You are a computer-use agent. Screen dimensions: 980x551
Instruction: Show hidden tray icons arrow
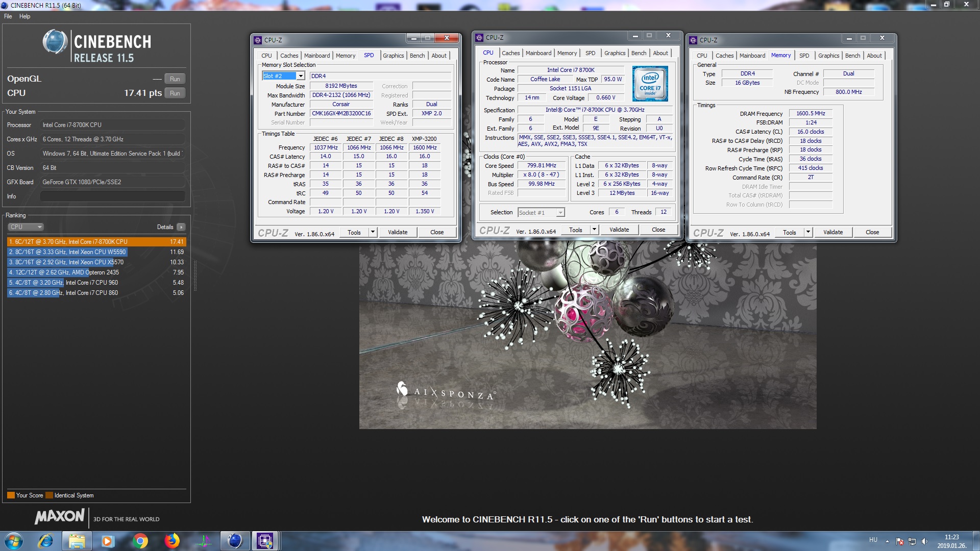click(887, 541)
